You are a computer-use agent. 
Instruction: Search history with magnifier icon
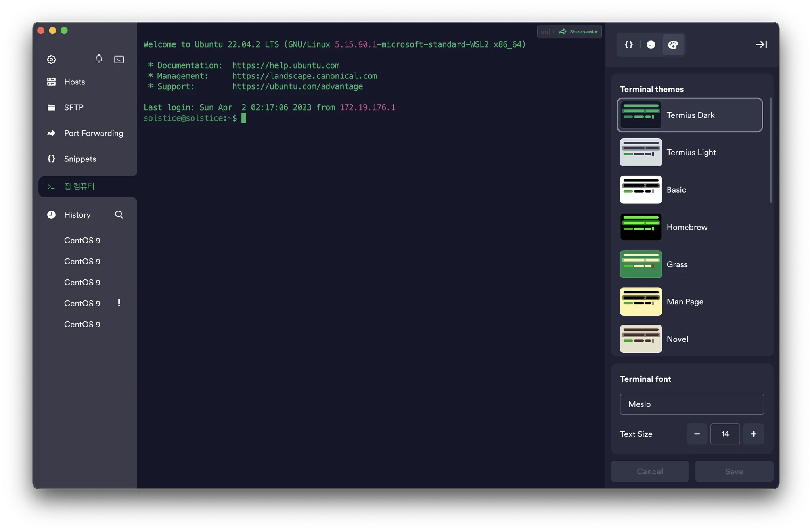click(x=119, y=215)
